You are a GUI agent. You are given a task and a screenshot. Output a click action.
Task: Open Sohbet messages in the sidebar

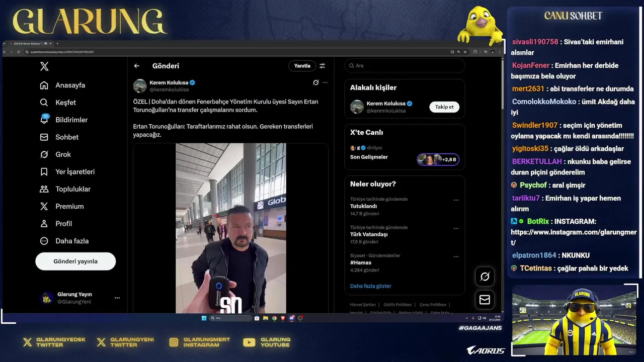tap(59, 137)
